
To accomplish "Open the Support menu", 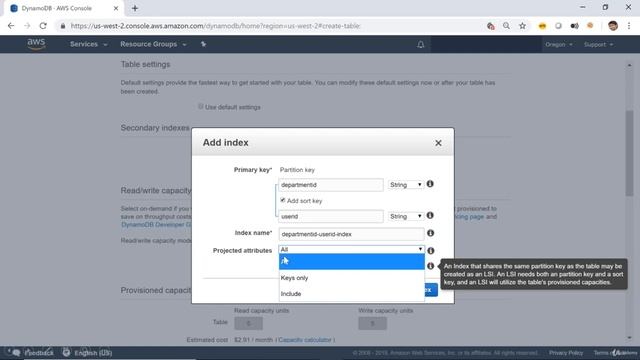I will pos(598,44).
